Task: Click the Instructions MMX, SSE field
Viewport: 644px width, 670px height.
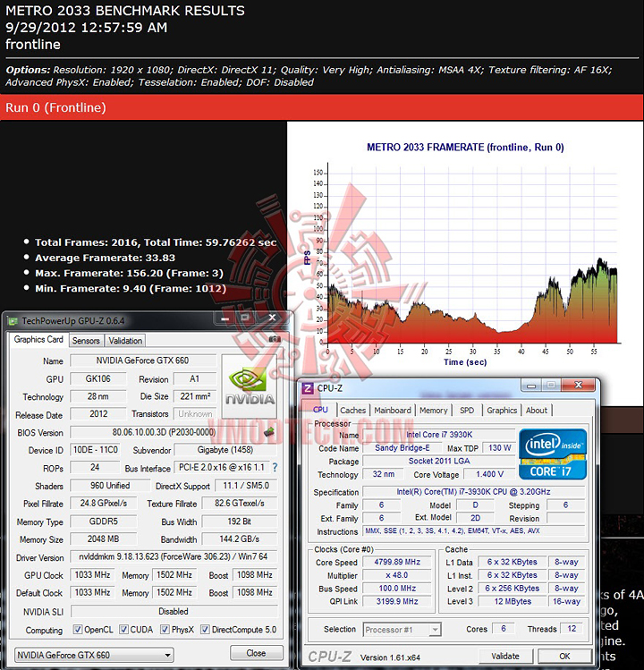Action: point(473,531)
